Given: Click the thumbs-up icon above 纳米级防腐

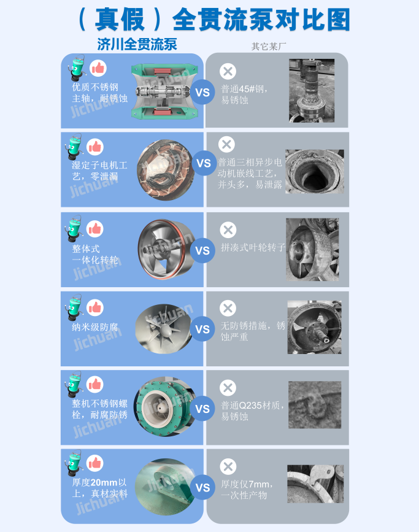Looking at the screenshot, I should [x=95, y=308].
